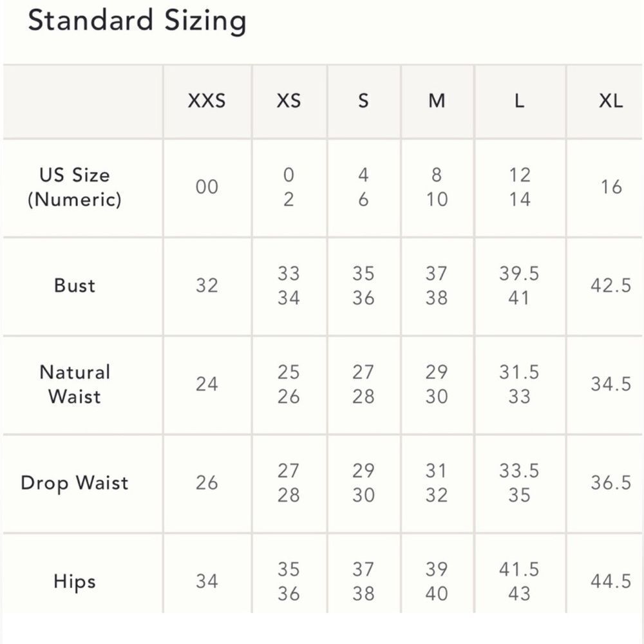Click the Hips row label
The height and width of the screenshot is (644, 644).
coord(75,581)
